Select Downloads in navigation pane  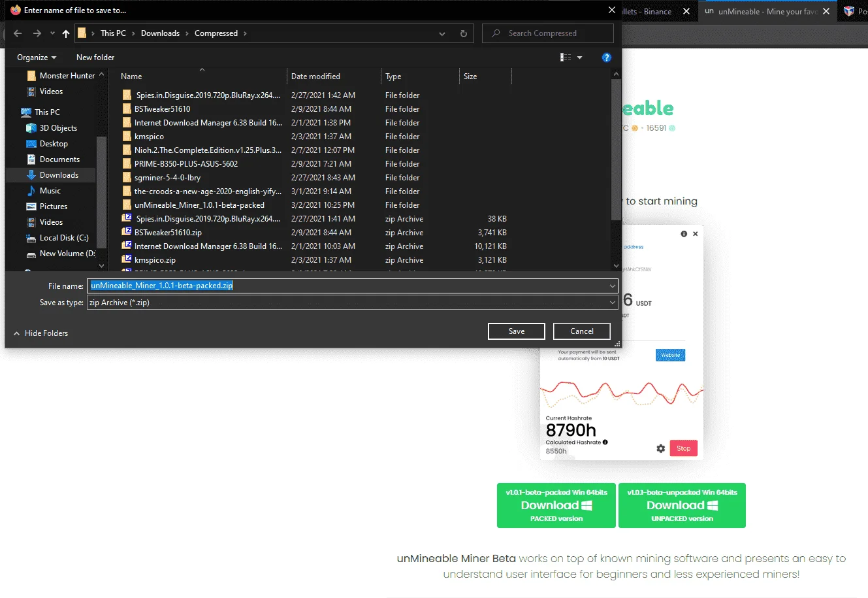52,175
